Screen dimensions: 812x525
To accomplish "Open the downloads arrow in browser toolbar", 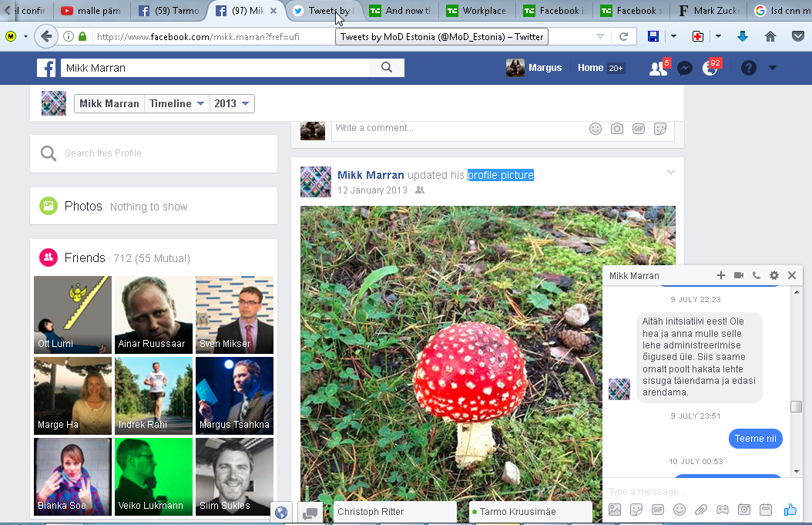I will (x=743, y=36).
